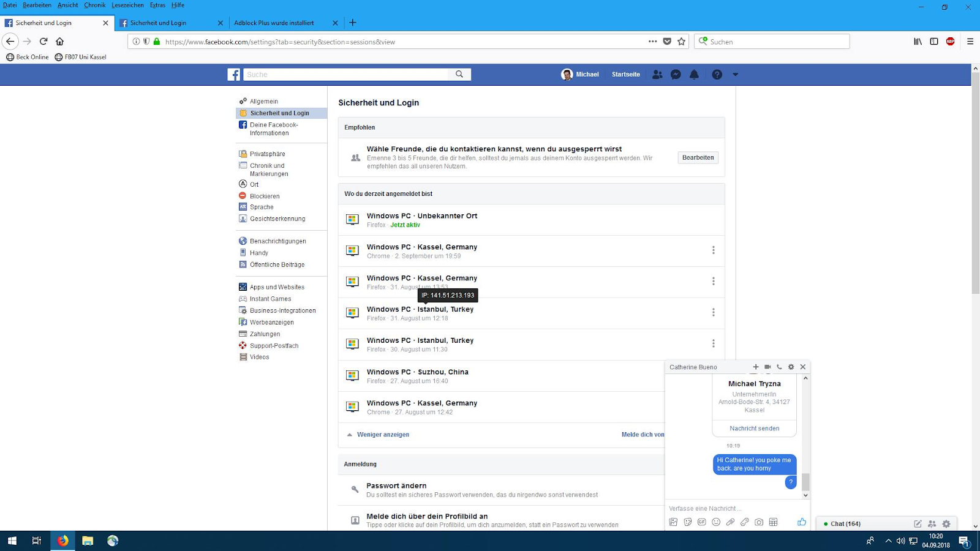Add people to Catherine Bueno chat with plus icon
Viewport: 980px width, 551px height.
pos(756,367)
